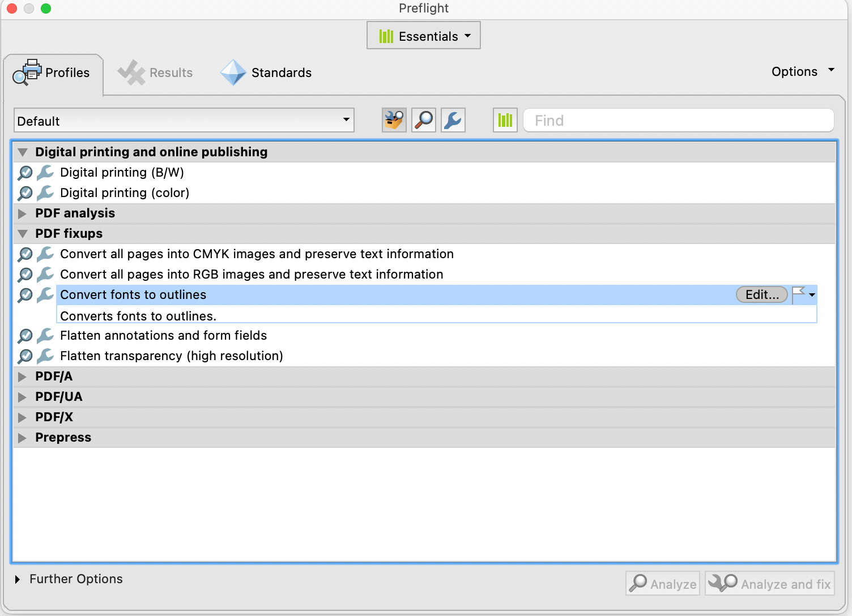852x616 pixels.
Task: Click the wrench icon beside Convert fonts to outlines
Action: click(45, 295)
